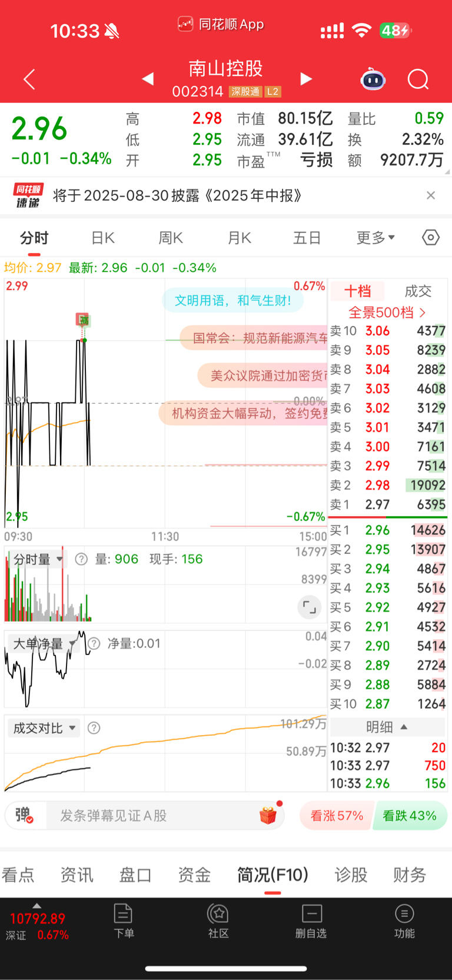Viewport: 452px width, 980px height.
Task: Return to 同花顺 App via status bar pill
Action: point(221,24)
